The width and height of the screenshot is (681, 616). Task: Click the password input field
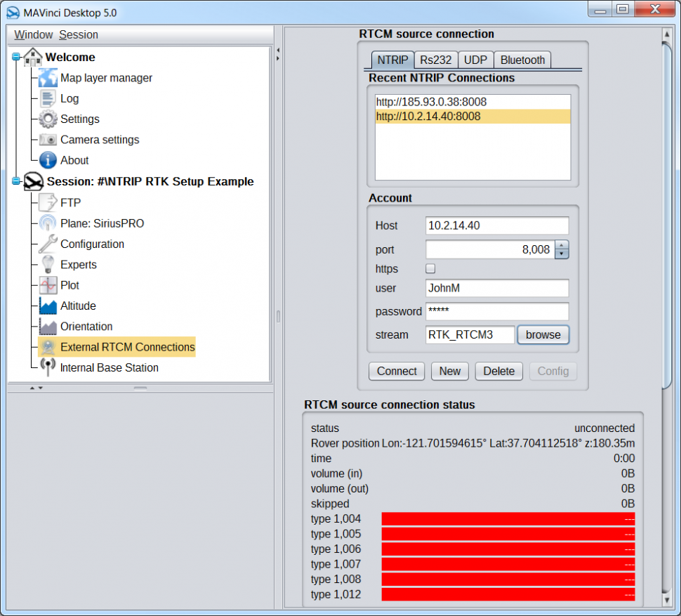pyautogui.click(x=497, y=311)
